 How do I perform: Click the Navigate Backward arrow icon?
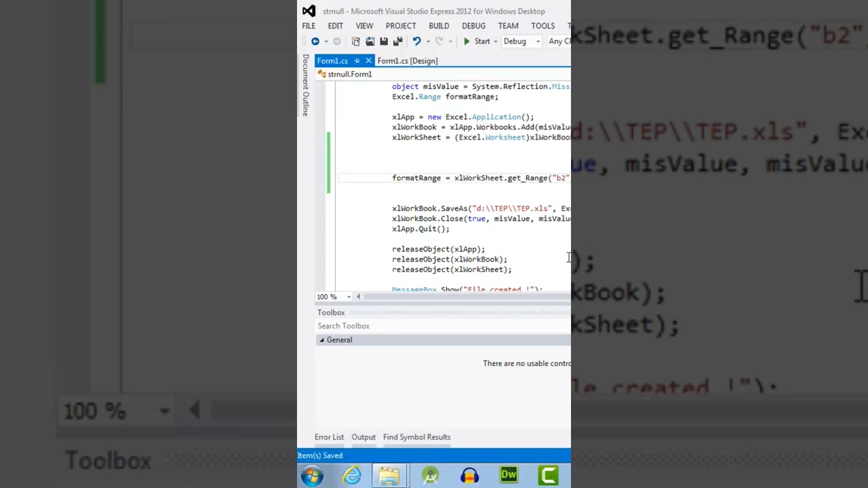(315, 41)
